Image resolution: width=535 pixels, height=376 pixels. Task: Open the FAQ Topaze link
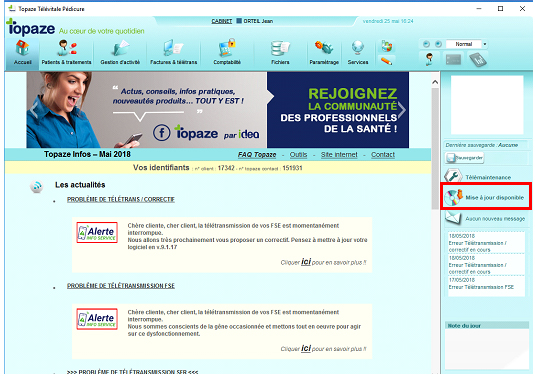257,155
